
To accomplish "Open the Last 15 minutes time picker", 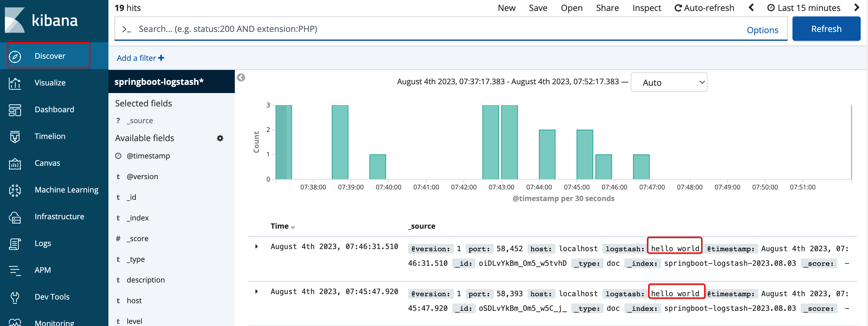I will click(x=804, y=8).
